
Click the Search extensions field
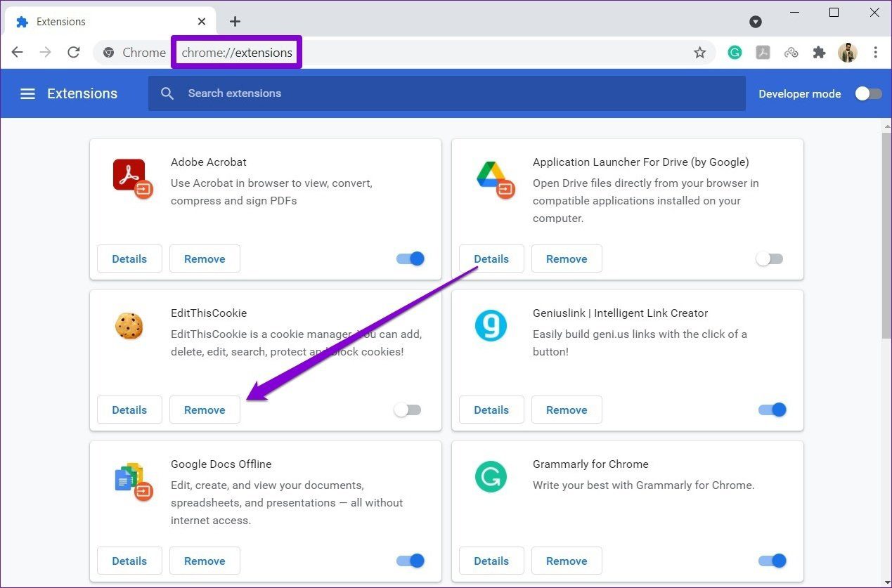446,93
